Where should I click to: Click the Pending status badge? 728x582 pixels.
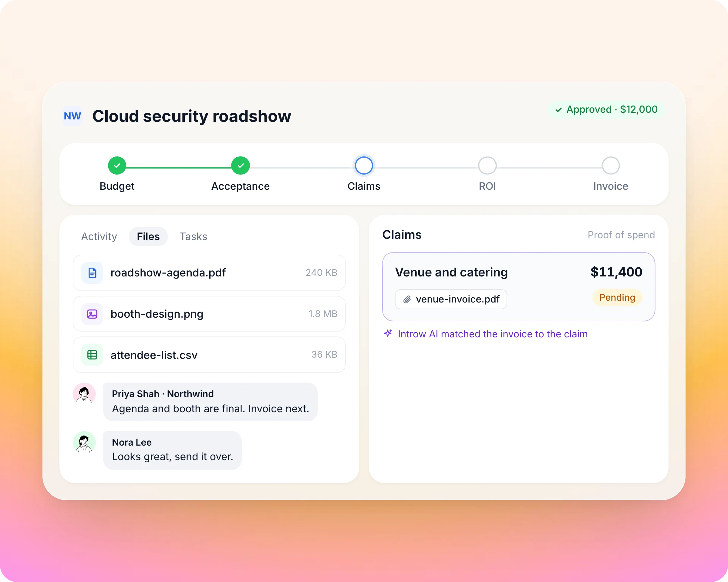617,298
